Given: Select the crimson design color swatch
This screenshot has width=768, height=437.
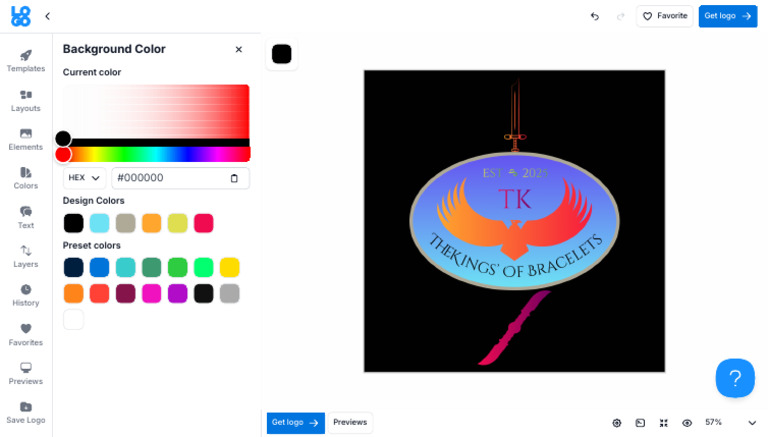Looking at the screenshot, I should click(x=203, y=223).
